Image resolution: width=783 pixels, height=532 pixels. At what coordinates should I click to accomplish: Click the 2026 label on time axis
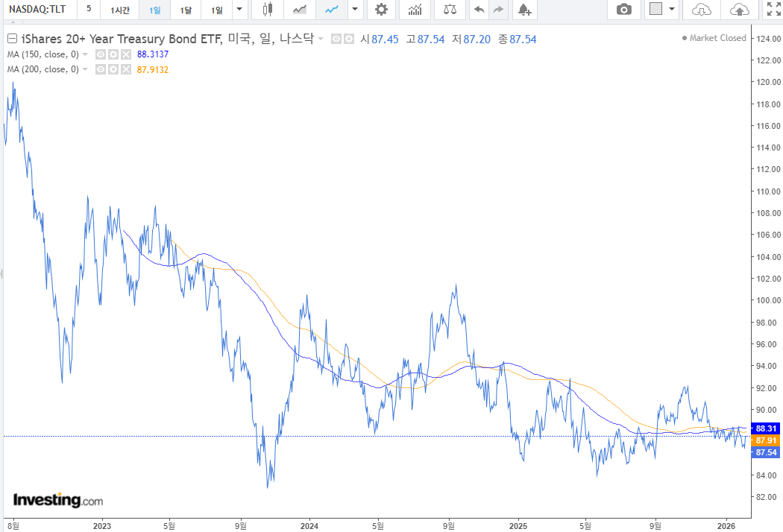click(726, 526)
